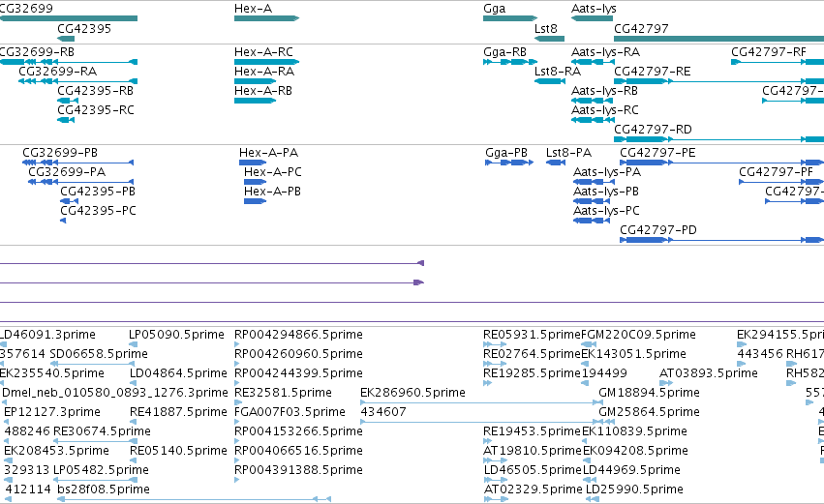Select transcript label Hex-A-RA
Image resolution: width=824 pixels, height=504 pixels.
pyautogui.click(x=264, y=72)
